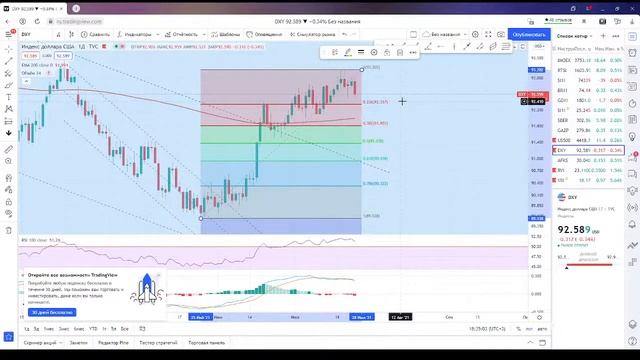Click the undo arrow in top toolbar

pyautogui.click(x=344, y=35)
